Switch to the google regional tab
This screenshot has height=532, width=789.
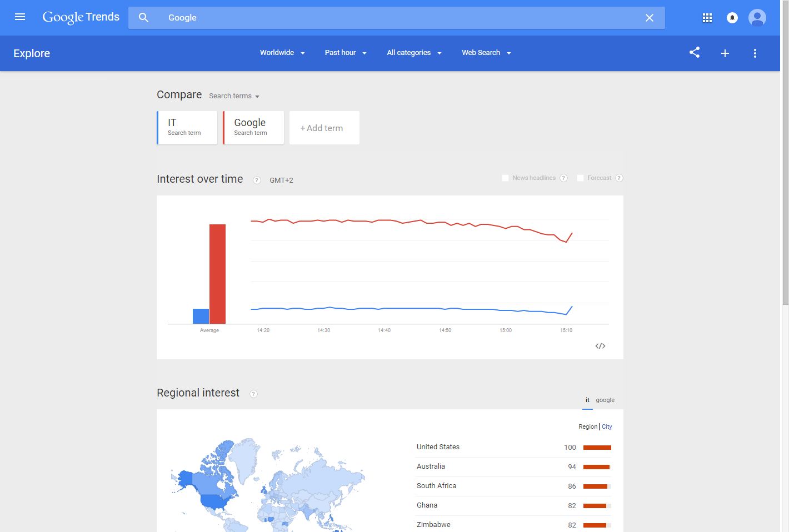tap(605, 400)
